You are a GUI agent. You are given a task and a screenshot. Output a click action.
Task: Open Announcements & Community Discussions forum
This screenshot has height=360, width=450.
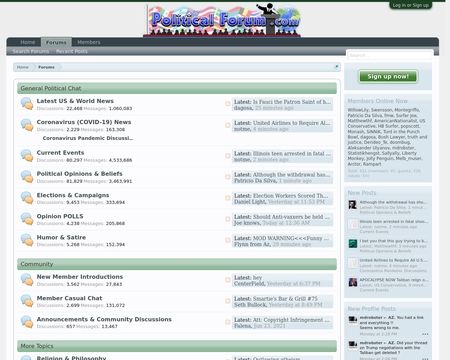104,319
